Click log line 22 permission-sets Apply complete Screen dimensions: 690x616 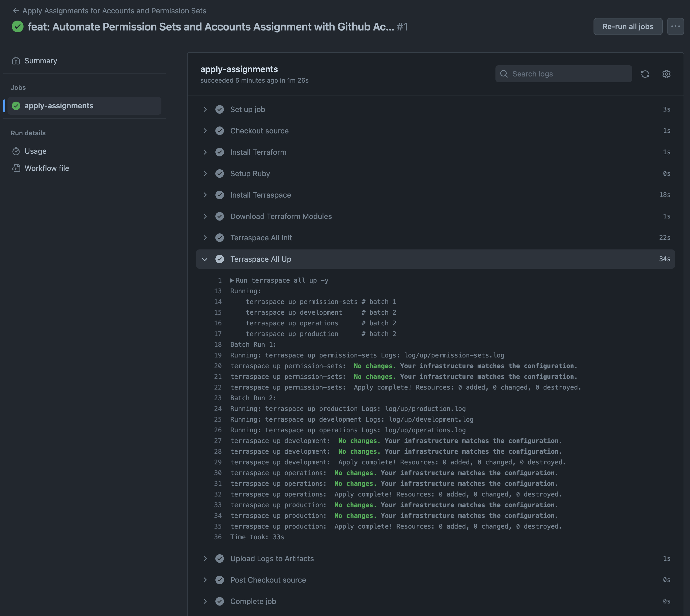[x=406, y=387]
